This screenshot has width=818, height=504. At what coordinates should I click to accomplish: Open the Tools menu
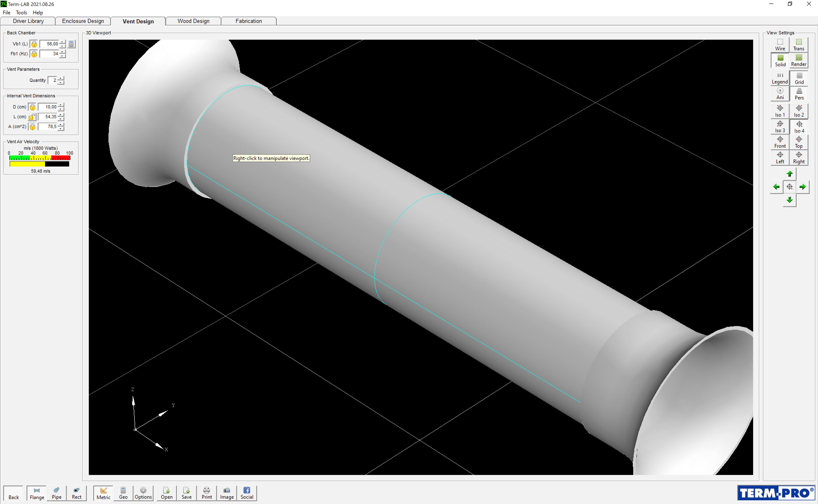point(21,13)
